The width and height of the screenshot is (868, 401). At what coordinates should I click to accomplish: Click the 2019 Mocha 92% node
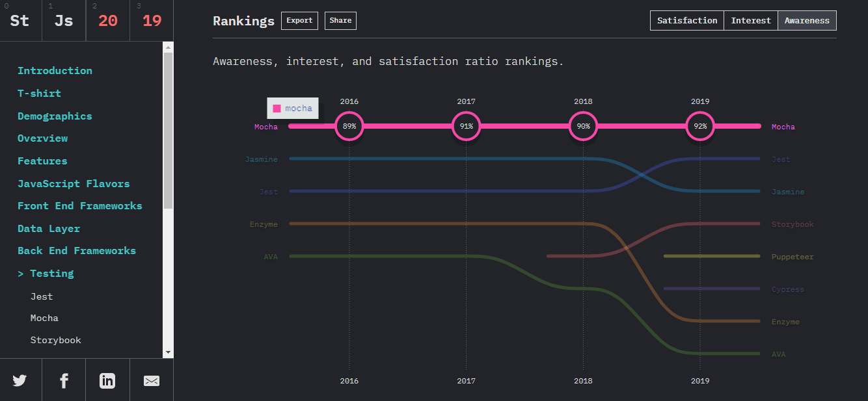700,126
